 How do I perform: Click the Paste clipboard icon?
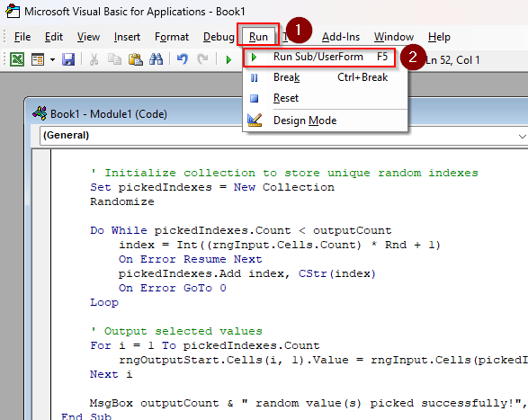pos(135,59)
